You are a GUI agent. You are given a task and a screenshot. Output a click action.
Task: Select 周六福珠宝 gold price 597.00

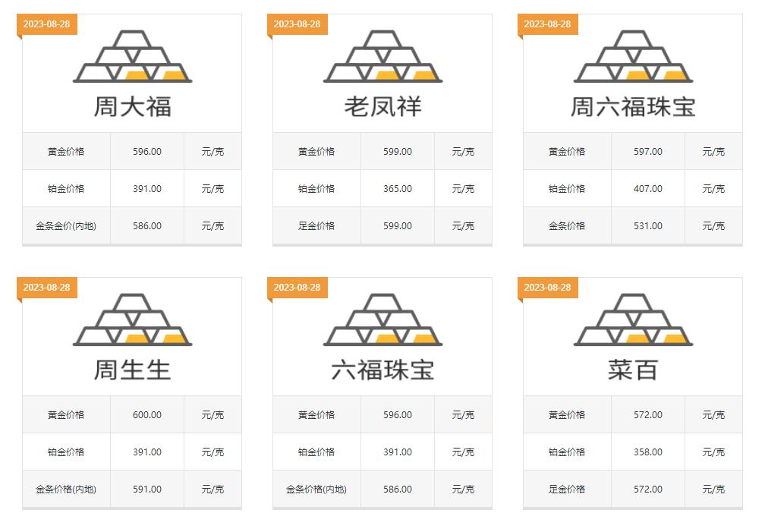[x=648, y=151]
